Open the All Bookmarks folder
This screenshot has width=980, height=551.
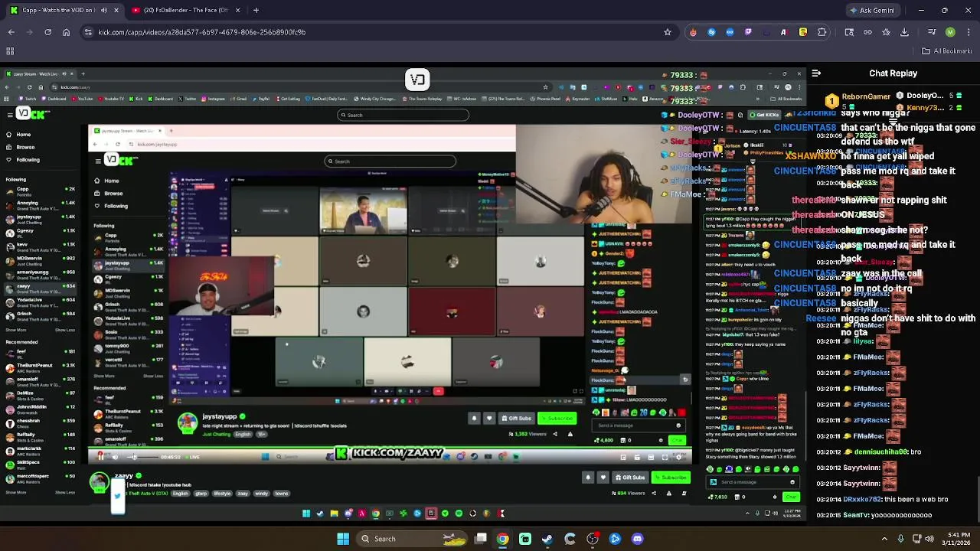pyautogui.click(x=947, y=51)
